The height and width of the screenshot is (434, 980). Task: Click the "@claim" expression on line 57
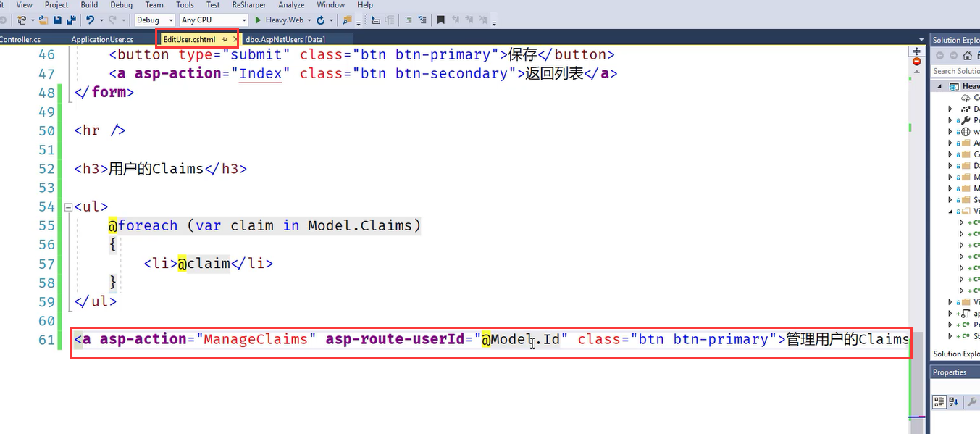[x=204, y=263]
